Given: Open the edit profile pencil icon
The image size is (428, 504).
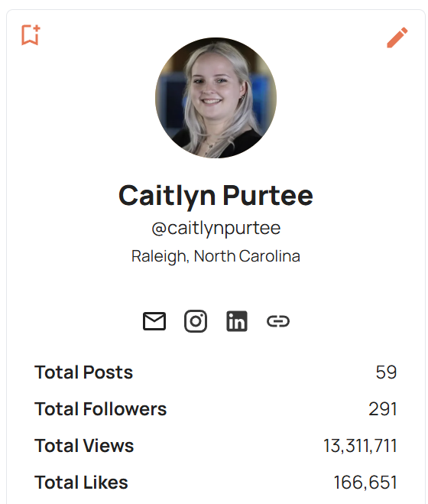Looking at the screenshot, I should [x=397, y=37].
